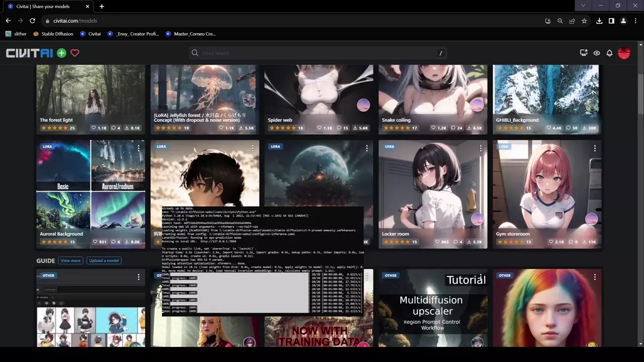644x362 pixels.
Task: Click the monitor icon in site header
Action: click(x=584, y=53)
